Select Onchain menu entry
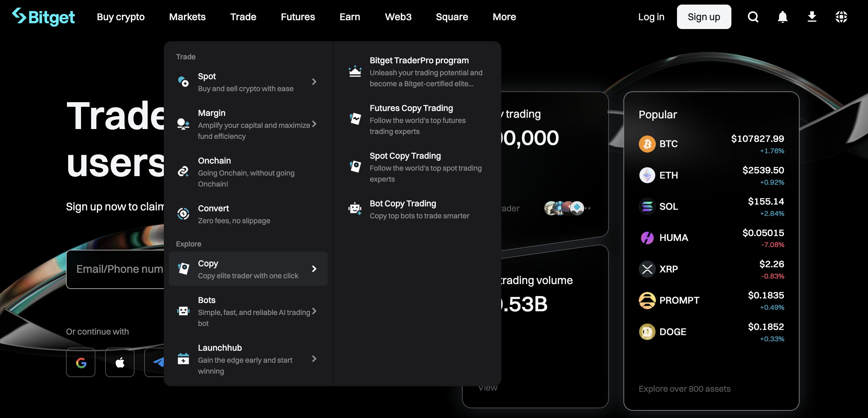 click(248, 172)
